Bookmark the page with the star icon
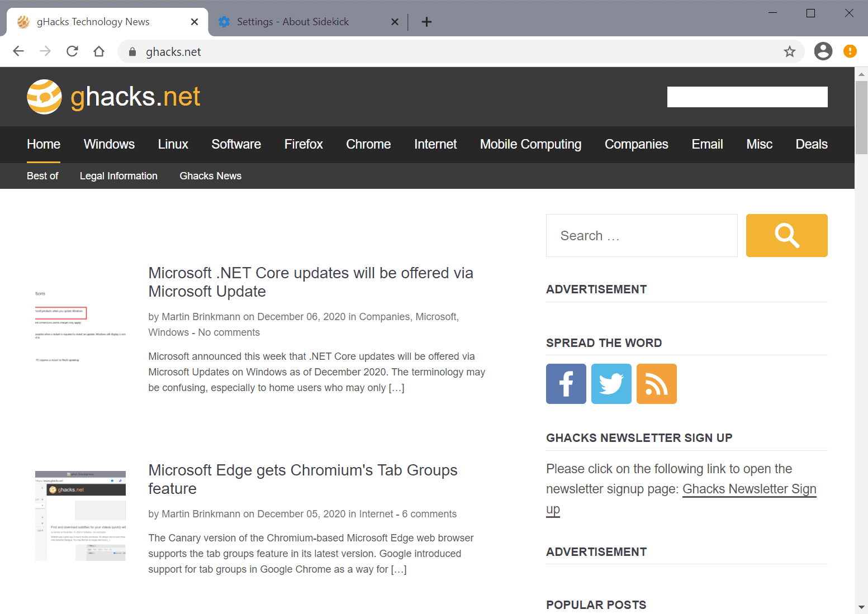The width and height of the screenshot is (868, 614). coord(790,51)
